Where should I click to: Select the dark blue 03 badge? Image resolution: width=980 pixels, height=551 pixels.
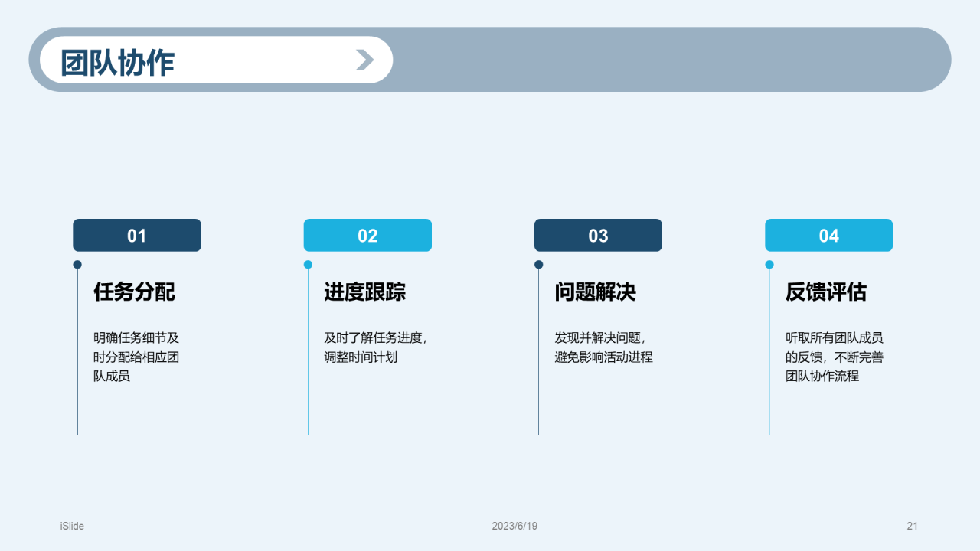point(598,236)
